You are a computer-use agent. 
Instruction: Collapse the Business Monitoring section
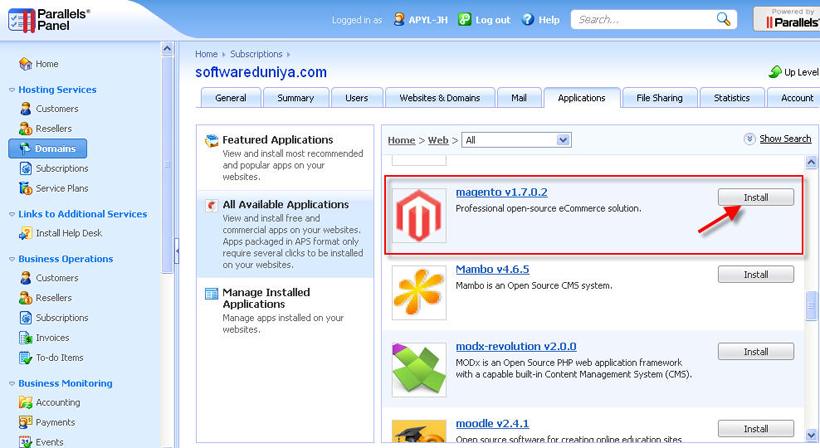click(x=12, y=384)
